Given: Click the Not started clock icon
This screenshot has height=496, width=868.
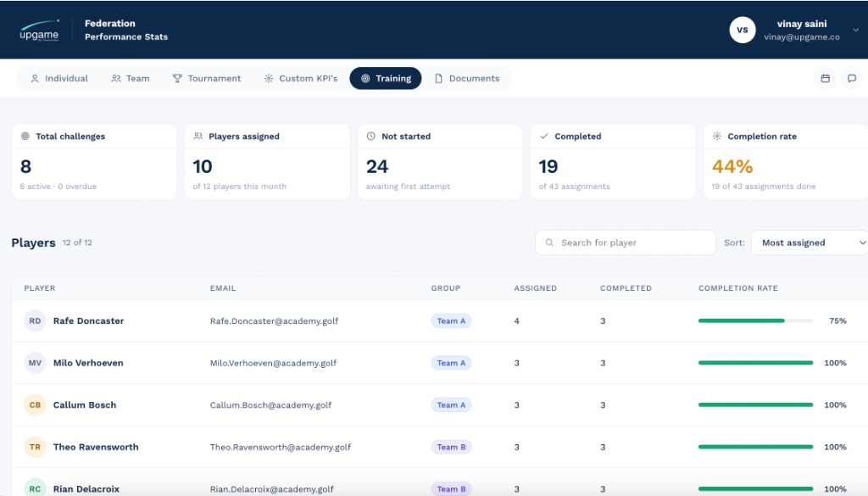Looking at the screenshot, I should pyautogui.click(x=371, y=137).
